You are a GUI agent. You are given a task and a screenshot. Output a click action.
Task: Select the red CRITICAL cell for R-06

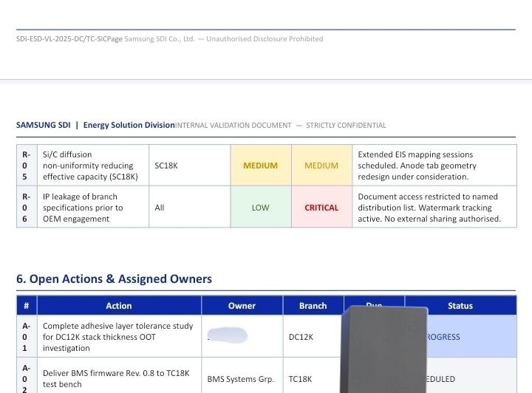click(x=321, y=208)
